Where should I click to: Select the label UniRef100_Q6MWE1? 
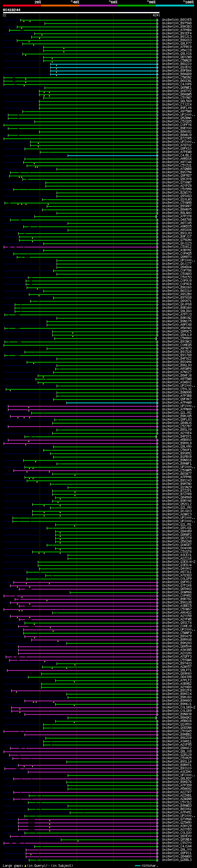pyautogui.click(x=177, y=88)
